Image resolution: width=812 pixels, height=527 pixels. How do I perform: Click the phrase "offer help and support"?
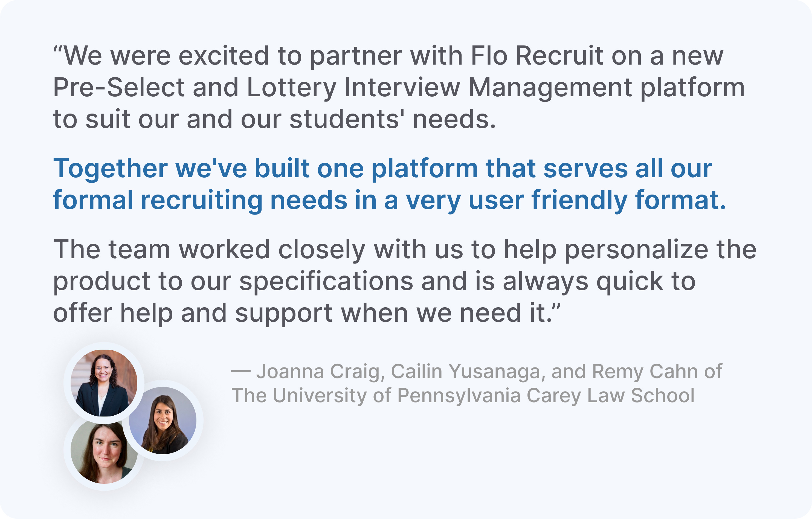pyautogui.click(x=193, y=313)
